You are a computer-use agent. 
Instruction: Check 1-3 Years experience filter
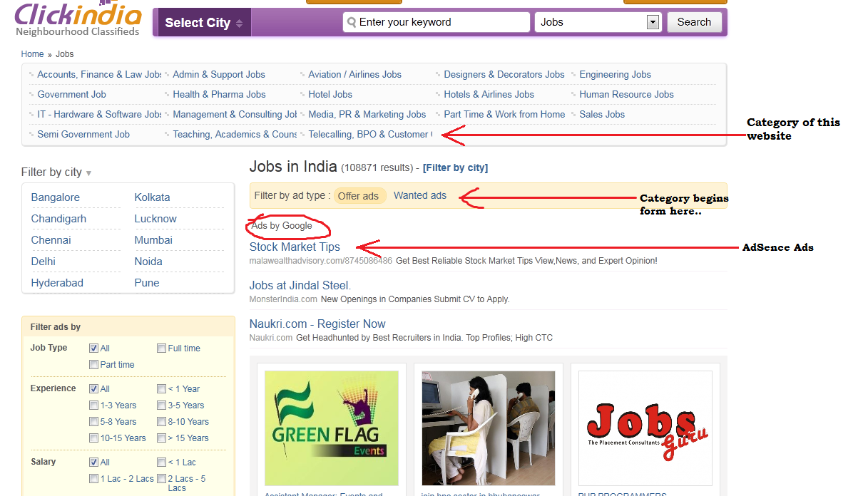[93, 405]
